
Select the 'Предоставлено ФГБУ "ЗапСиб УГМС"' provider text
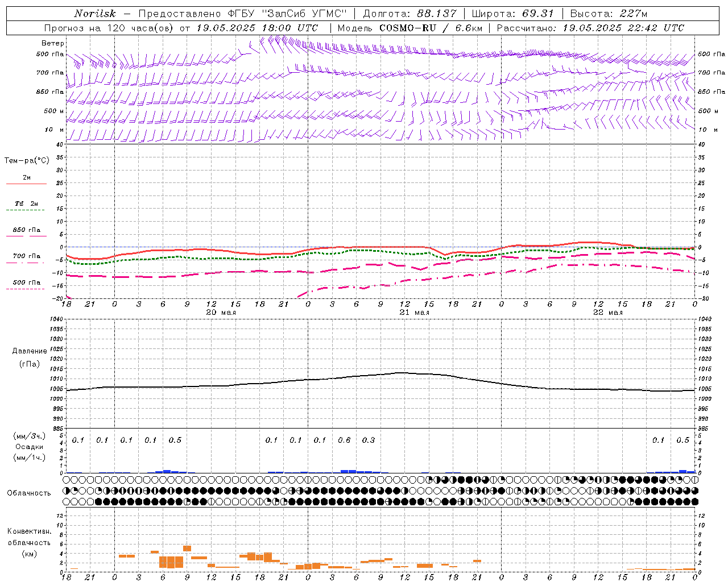pos(243,14)
